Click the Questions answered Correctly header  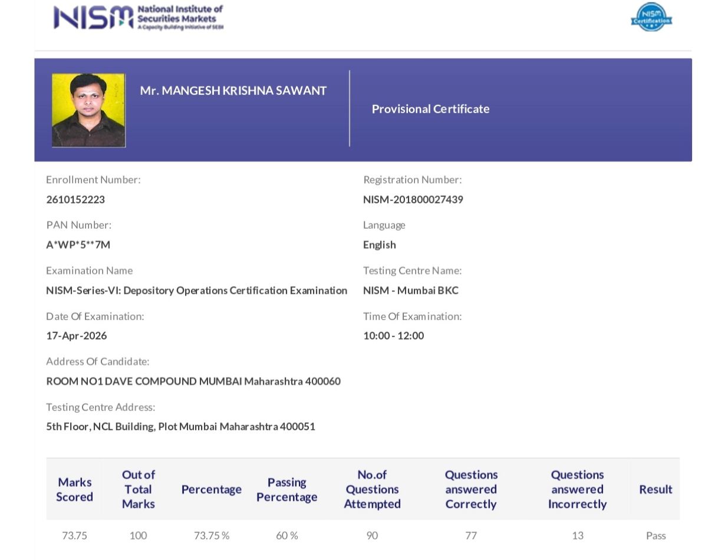point(471,489)
